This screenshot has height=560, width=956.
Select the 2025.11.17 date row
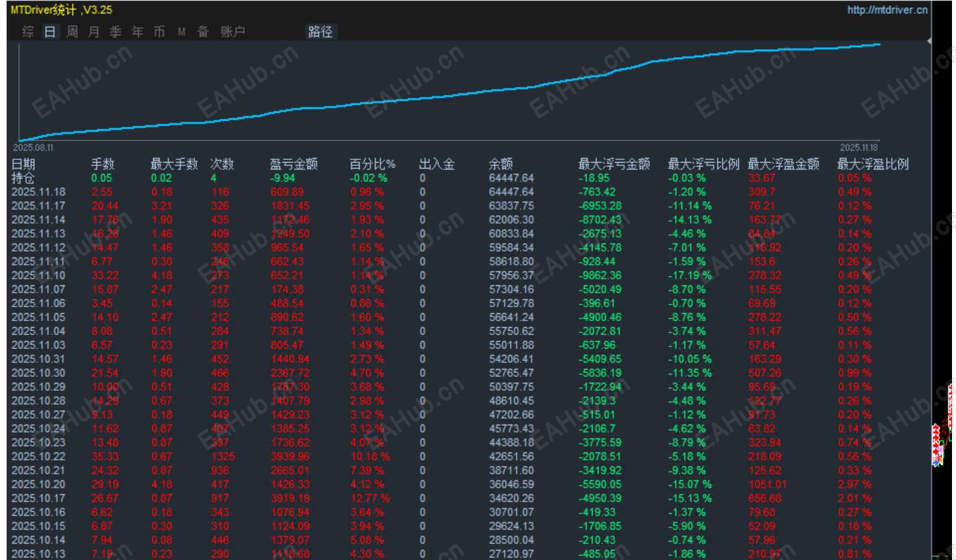click(38, 206)
